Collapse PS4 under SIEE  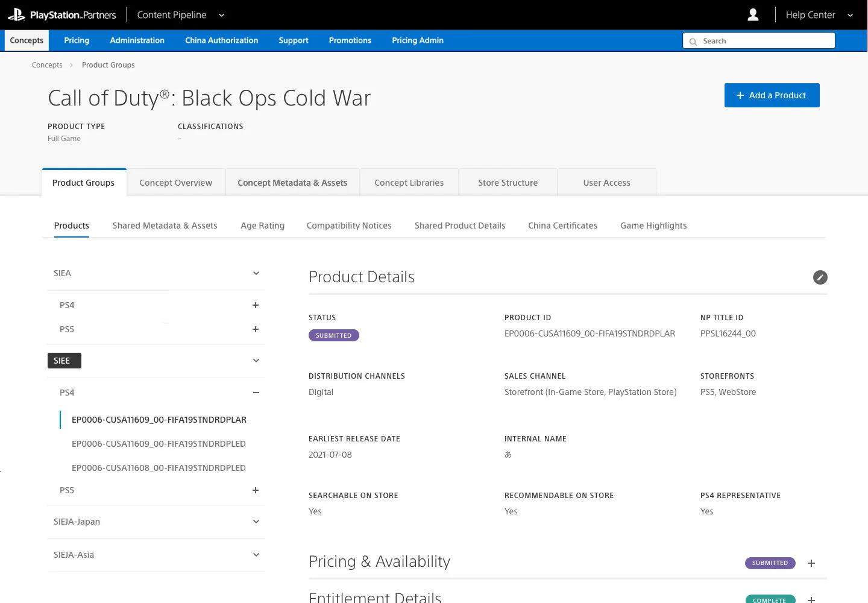pyautogui.click(x=256, y=393)
